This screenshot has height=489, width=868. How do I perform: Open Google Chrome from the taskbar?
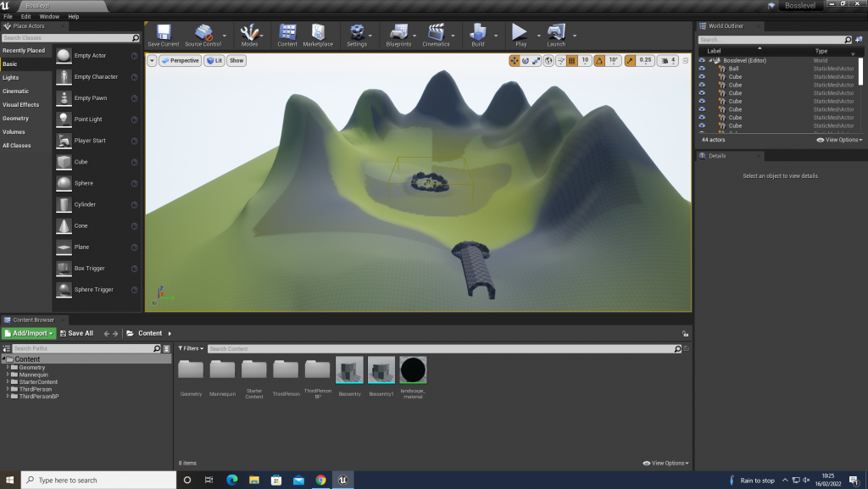click(320, 481)
